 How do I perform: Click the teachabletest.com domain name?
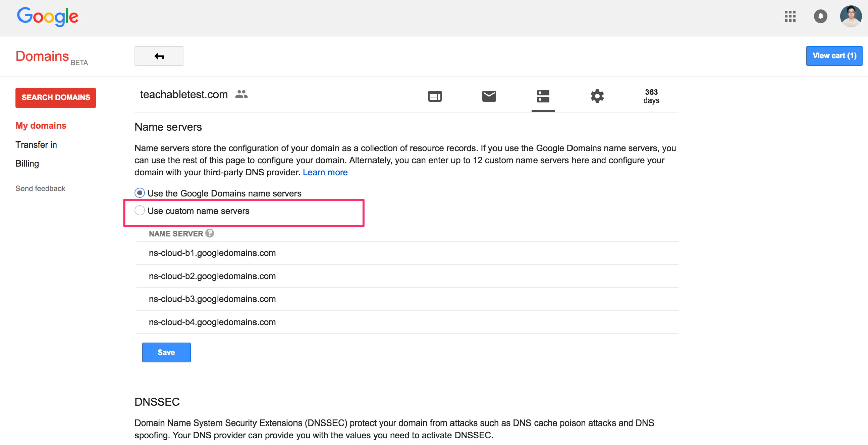click(184, 95)
